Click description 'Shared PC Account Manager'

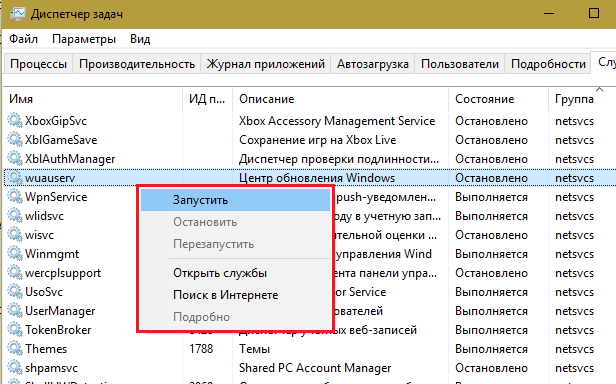[315, 368]
